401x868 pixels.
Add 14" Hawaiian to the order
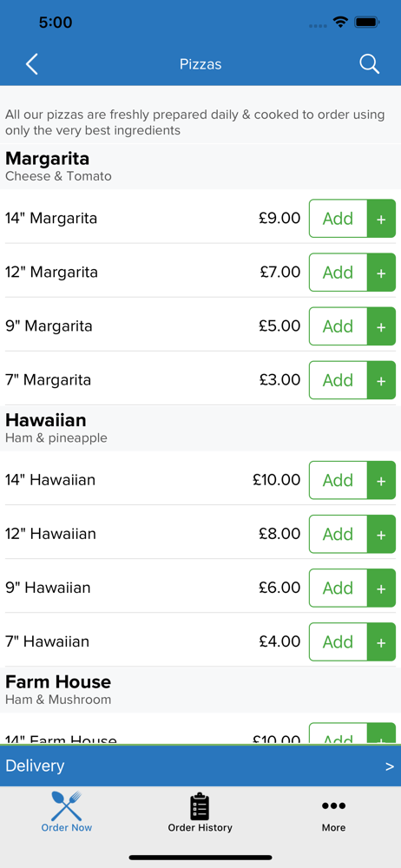pyautogui.click(x=338, y=481)
